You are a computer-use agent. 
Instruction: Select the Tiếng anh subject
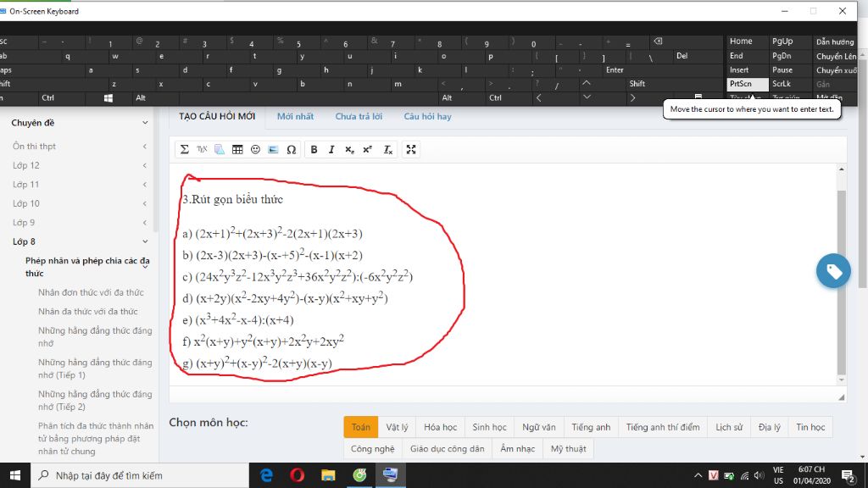pyautogui.click(x=591, y=427)
